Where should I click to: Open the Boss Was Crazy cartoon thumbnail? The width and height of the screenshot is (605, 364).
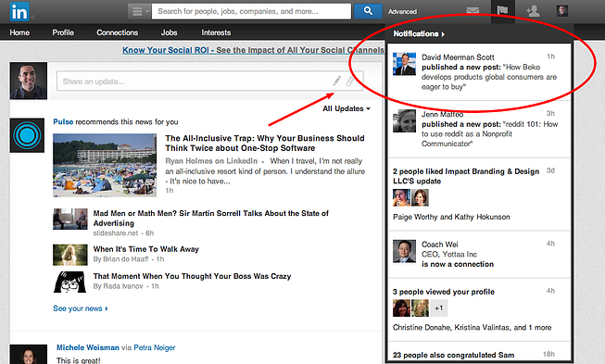(70, 282)
